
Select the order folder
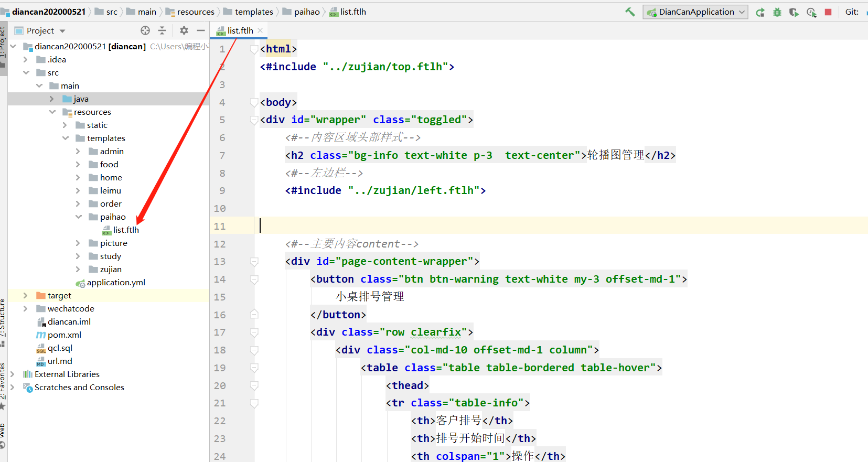[111, 203]
